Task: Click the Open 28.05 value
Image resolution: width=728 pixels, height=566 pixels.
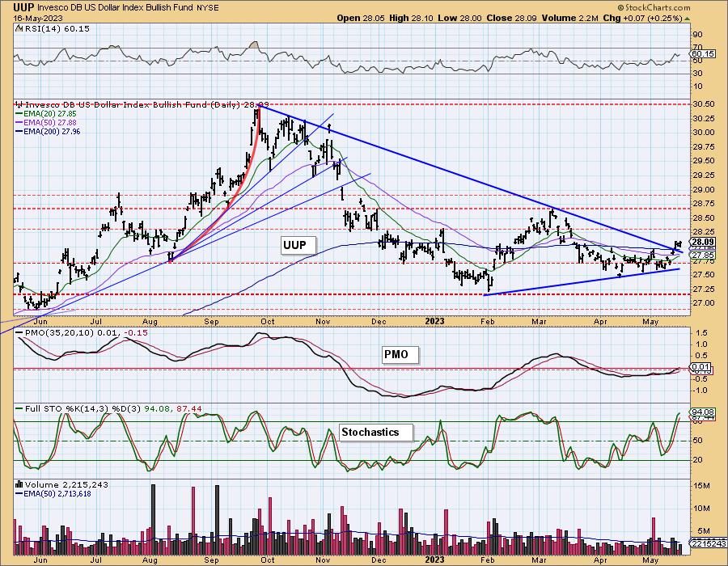Action: tap(360, 18)
